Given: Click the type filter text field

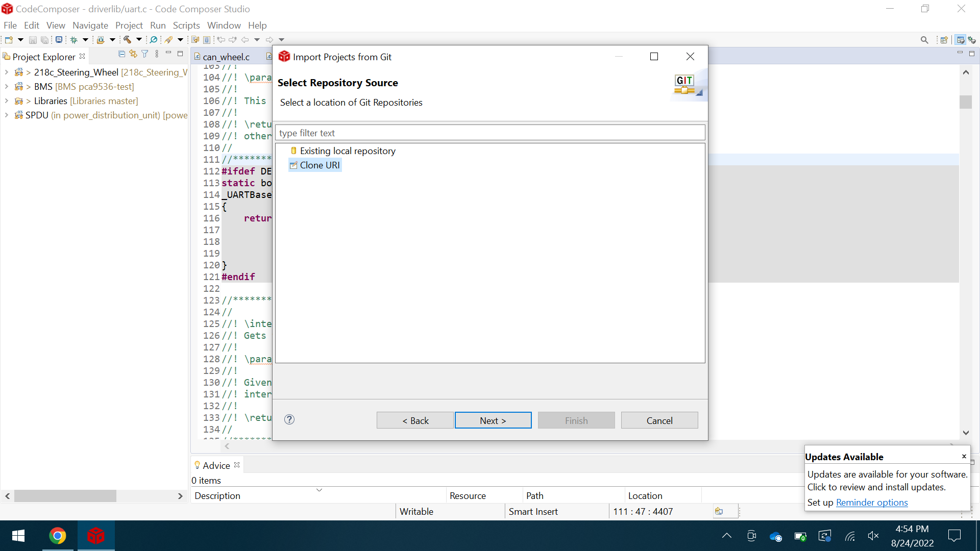Looking at the screenshot, I should point(489,133).
